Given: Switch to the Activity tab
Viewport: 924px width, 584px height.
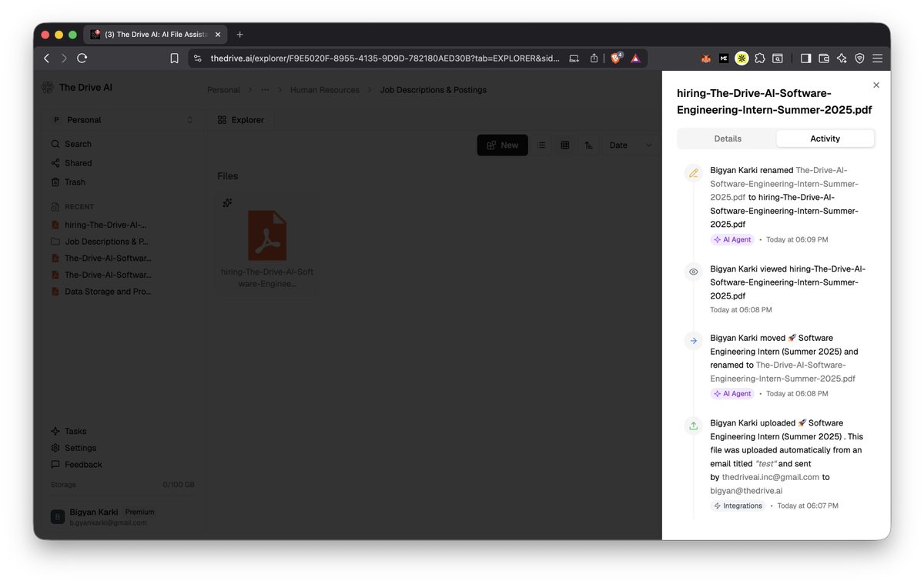Looking at the screenshot, I should [x=825, y=138].
